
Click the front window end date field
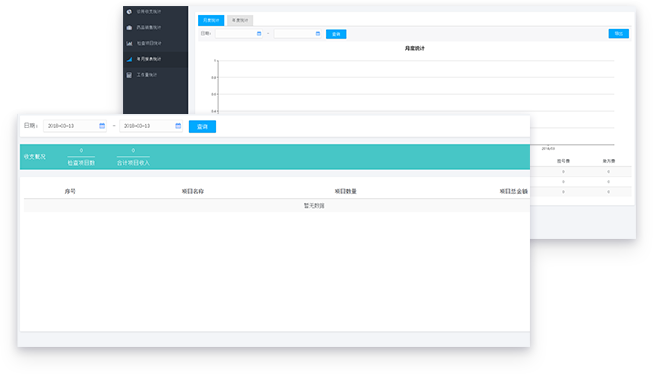151,126
